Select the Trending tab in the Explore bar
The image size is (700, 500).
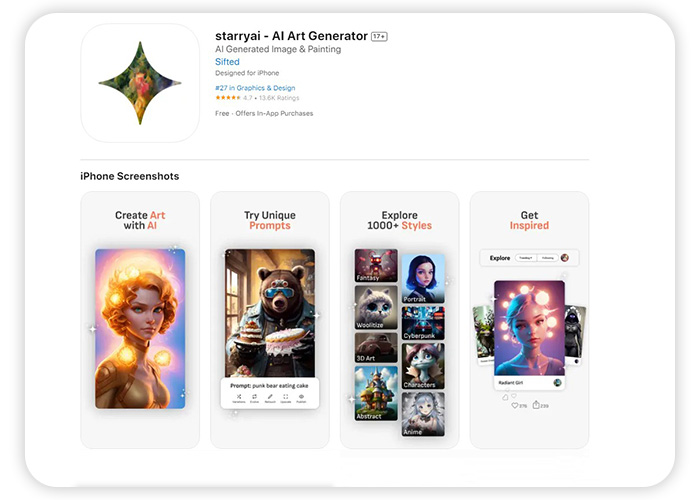525,258
